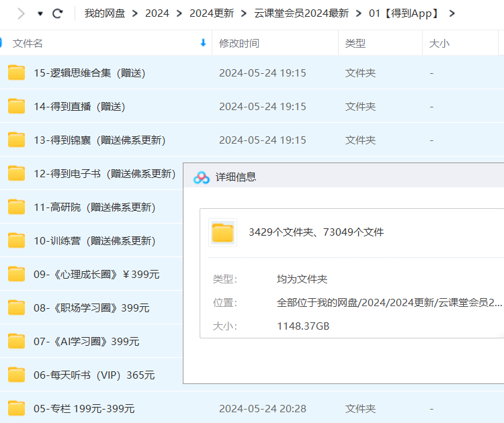Image resolution: width=504 pixels, height=423 pixels.
Task: Sort files by 修改时间 column
Action: (239, 43)
